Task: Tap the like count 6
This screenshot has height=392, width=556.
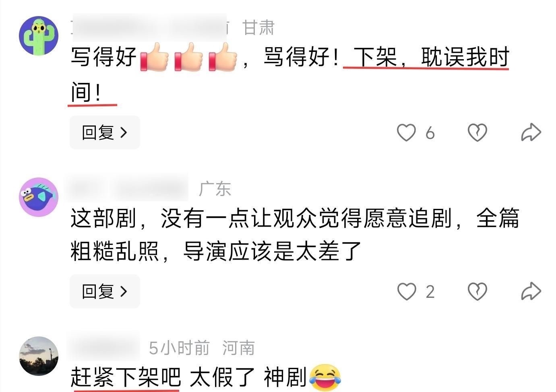Action: point(430,133)
